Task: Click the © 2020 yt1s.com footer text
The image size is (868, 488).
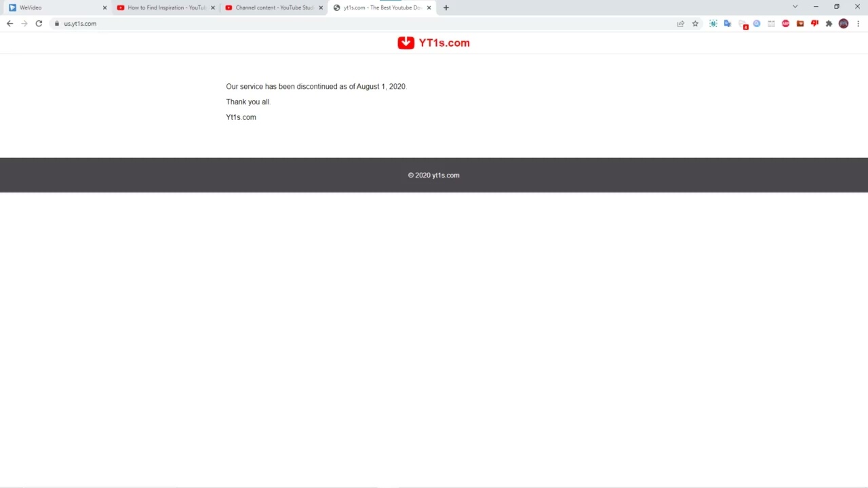Action: pyautogui.click(x=434, y=175)
